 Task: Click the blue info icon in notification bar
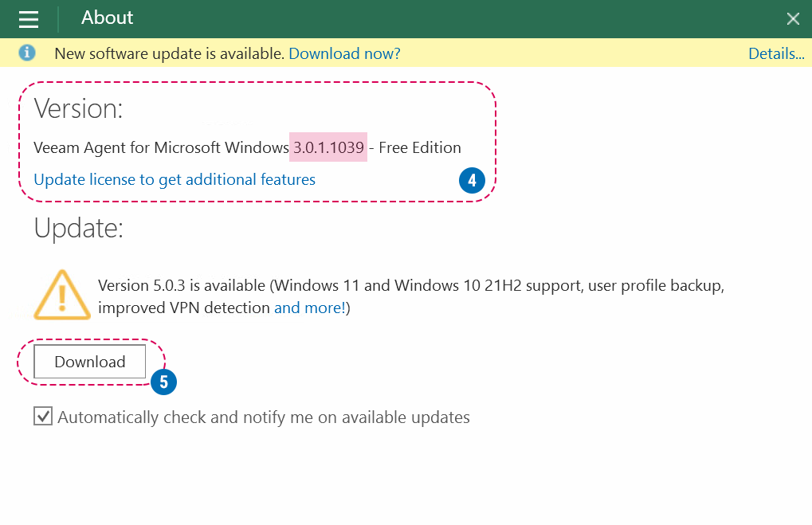[27, 53]
